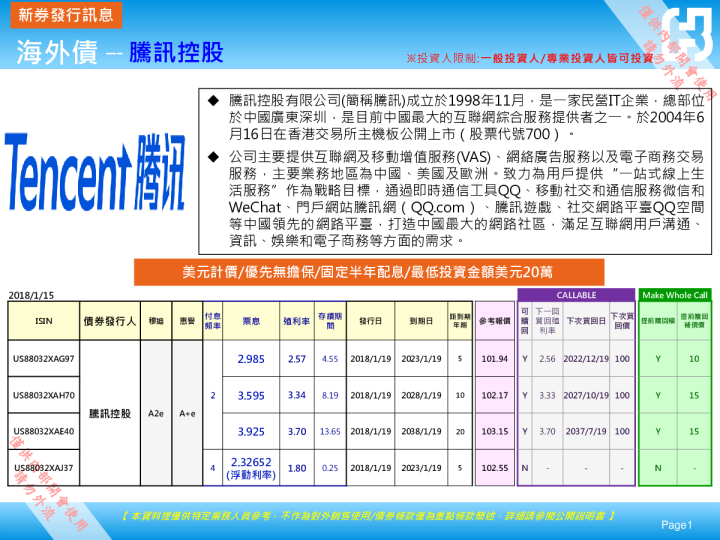Select ISIN cell US88032XAJ37
Image resolution: width=720 pixels, height=540 pixels.
tap(44, 468)
